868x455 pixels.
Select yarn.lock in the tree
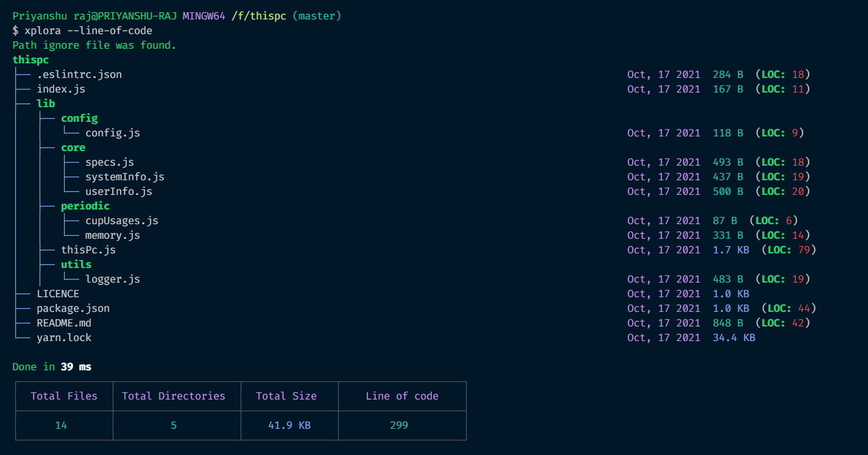(x=64, y=337)
